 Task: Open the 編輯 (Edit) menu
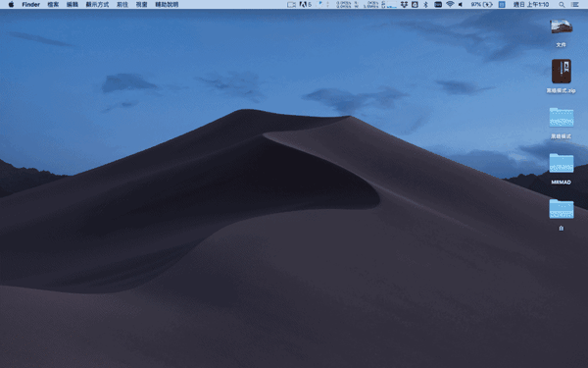(72, 5)
